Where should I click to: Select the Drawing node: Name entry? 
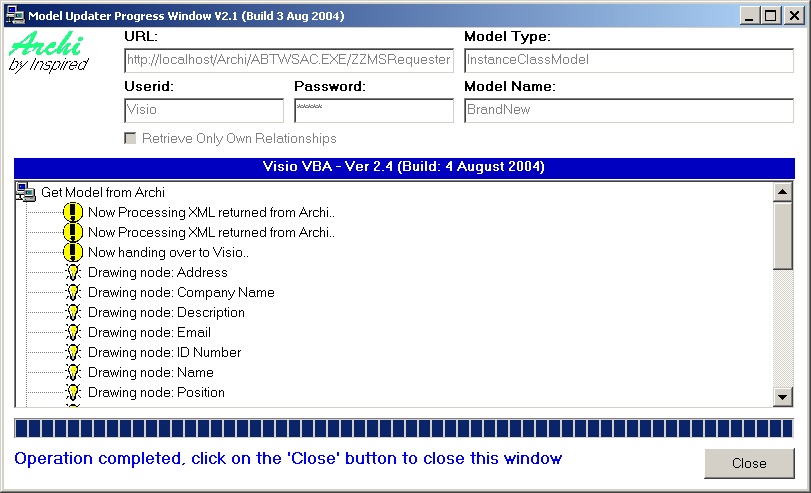[x=150, y=372]
